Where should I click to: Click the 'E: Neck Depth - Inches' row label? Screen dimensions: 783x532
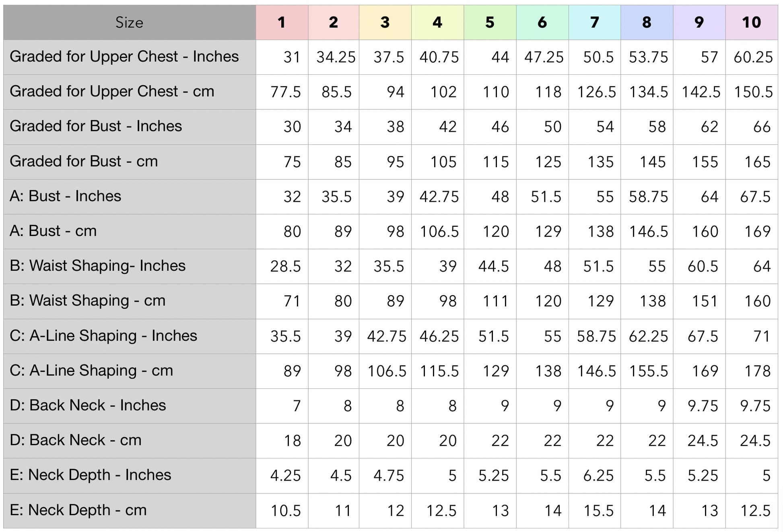coord(91,475)
